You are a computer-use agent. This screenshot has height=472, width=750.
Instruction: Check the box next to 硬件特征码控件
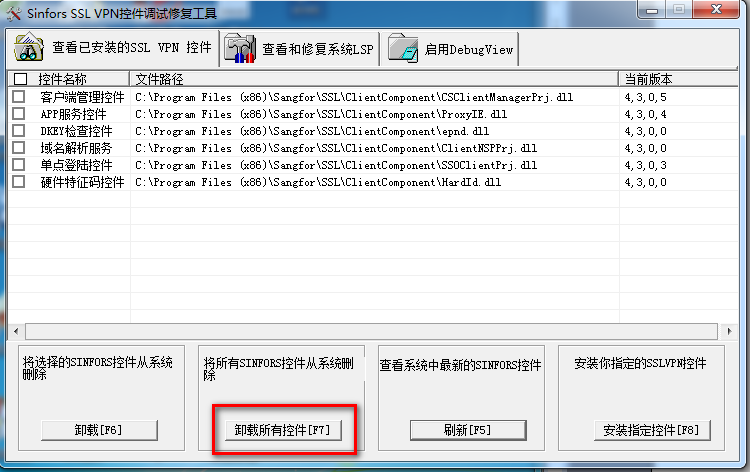[19, 182]
